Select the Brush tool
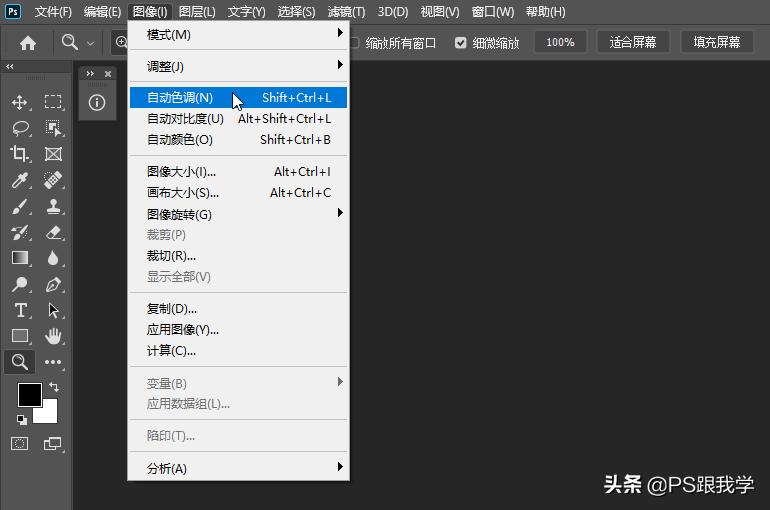The height and width of the screenshot is (510, 770). pyautogui.click(x=20, y=206)
